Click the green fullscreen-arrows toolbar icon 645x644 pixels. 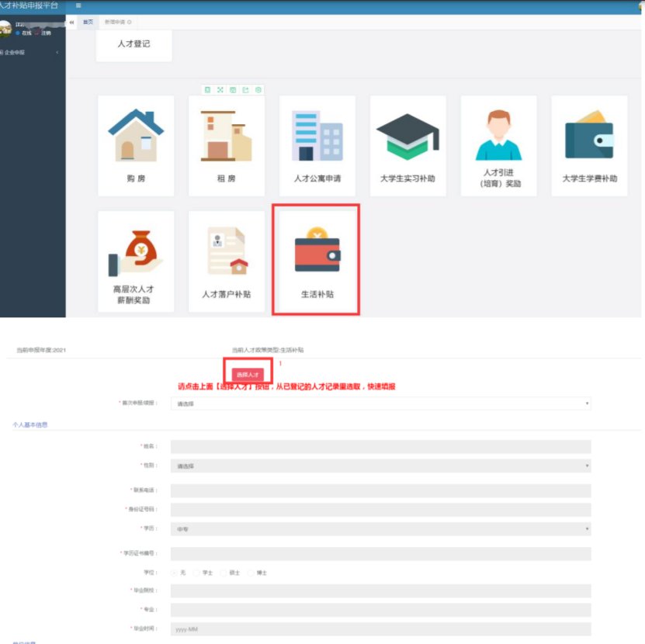coord(220,90)
